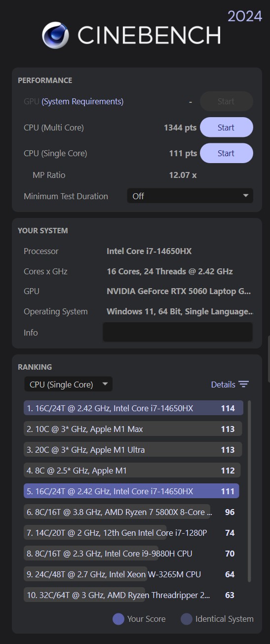Click the Identical System legend circle

[186, 619]
